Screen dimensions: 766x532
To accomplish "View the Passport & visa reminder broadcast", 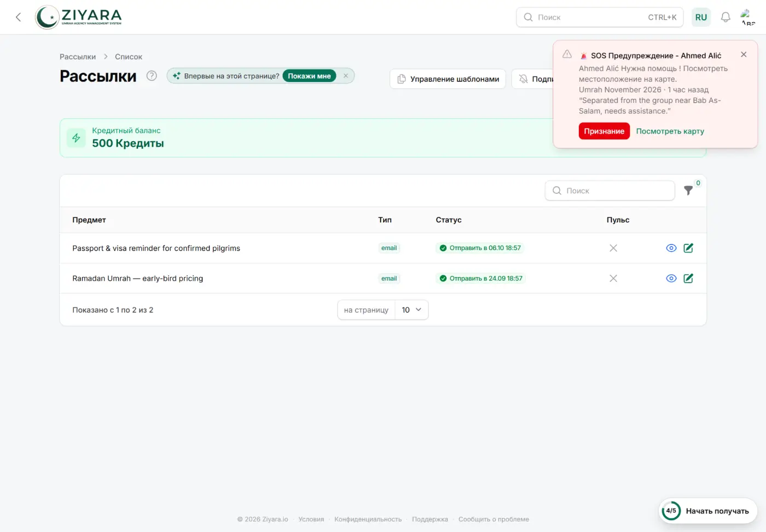I will click(671, 248).
